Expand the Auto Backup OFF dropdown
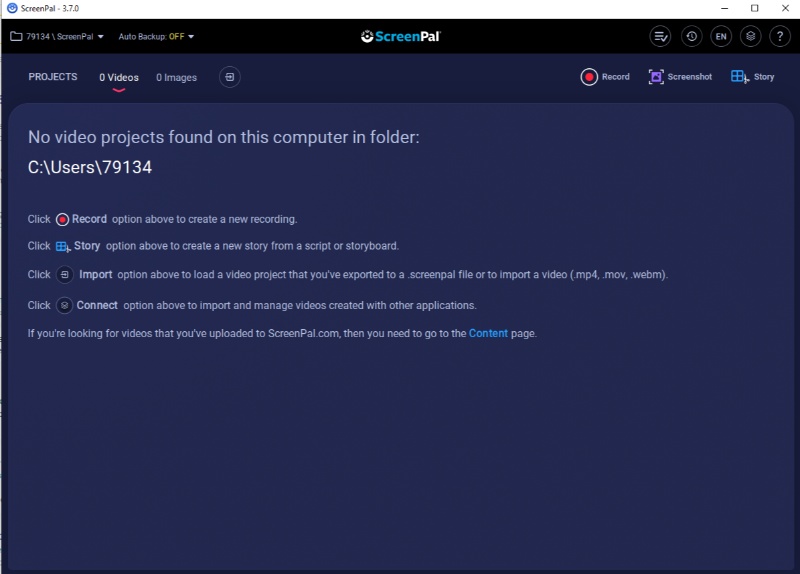The height and width of the screenshot is (574, 800). click(156, 37)
